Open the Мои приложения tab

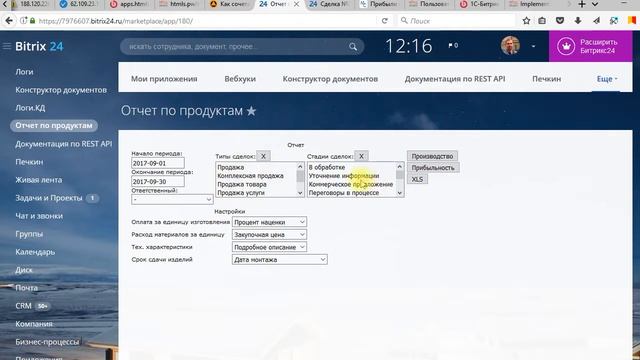(164, 79)
